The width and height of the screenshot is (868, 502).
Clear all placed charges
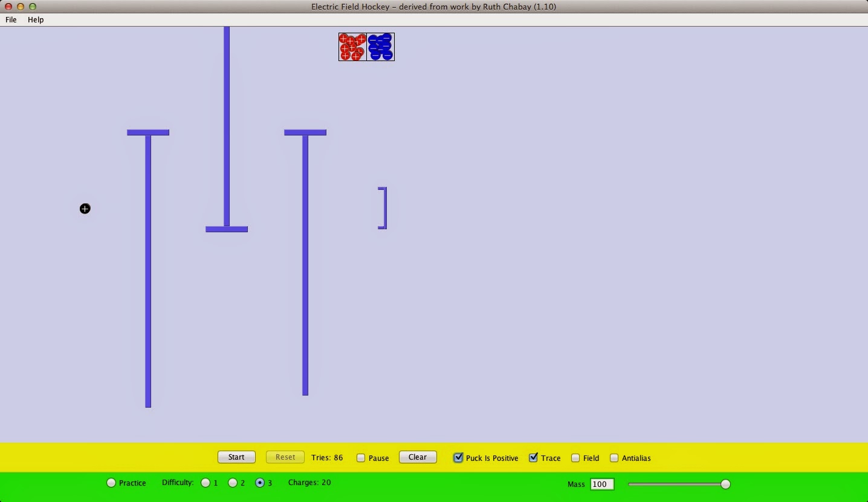(x=418, y=457)
